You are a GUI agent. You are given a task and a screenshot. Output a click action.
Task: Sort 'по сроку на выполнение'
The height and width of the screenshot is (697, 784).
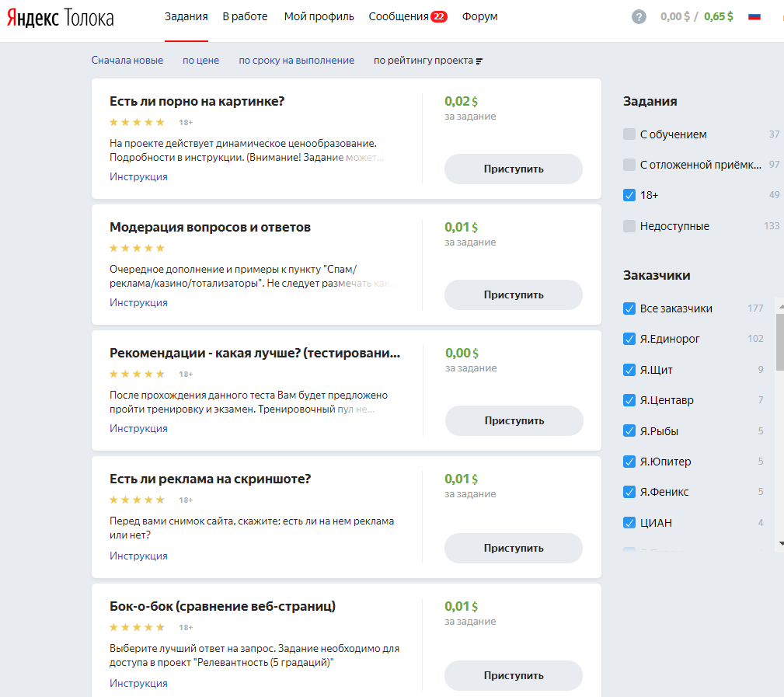(297, 61)
